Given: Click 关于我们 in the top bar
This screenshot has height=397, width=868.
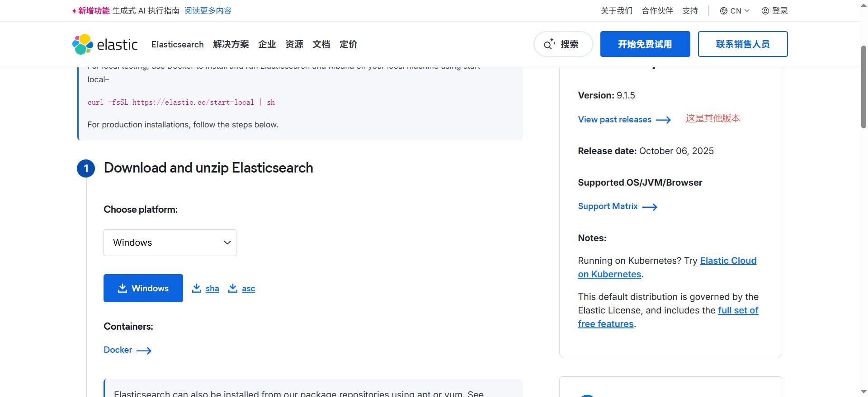Looking at the screenshot, I should click(x=617, y=11).
